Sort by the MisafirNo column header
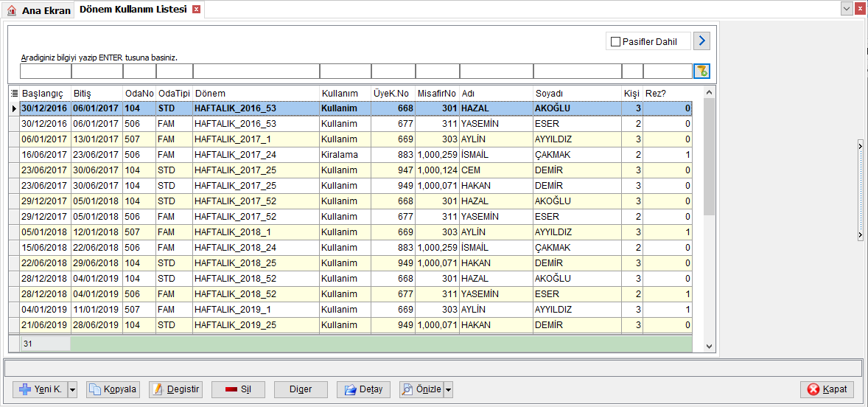The height and width of the screenshot is (407, 868). click(438, 94)
